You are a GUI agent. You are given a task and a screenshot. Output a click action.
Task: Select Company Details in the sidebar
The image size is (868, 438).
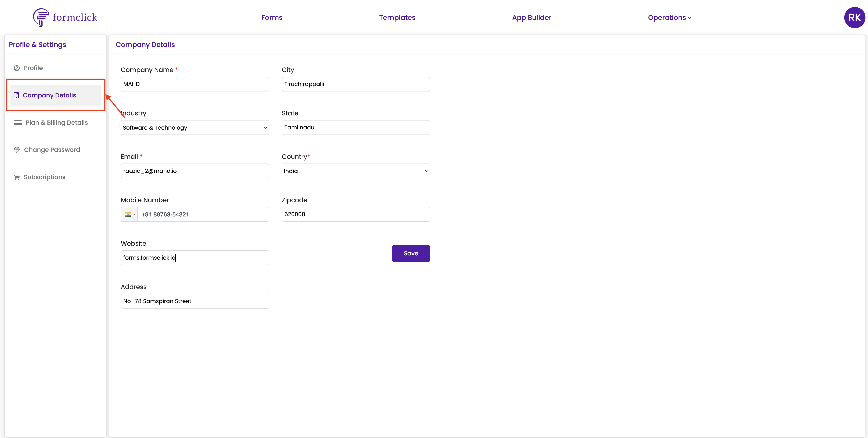[56, 95]
